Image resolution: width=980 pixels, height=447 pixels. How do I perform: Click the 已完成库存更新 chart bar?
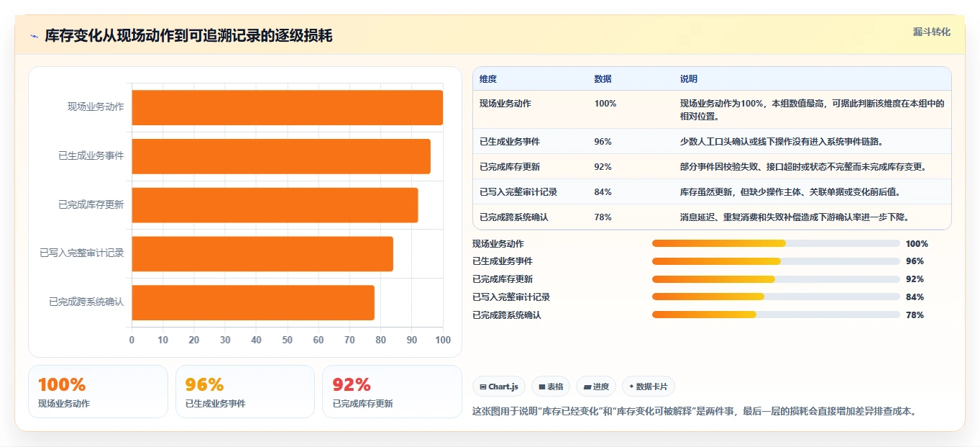275,205
